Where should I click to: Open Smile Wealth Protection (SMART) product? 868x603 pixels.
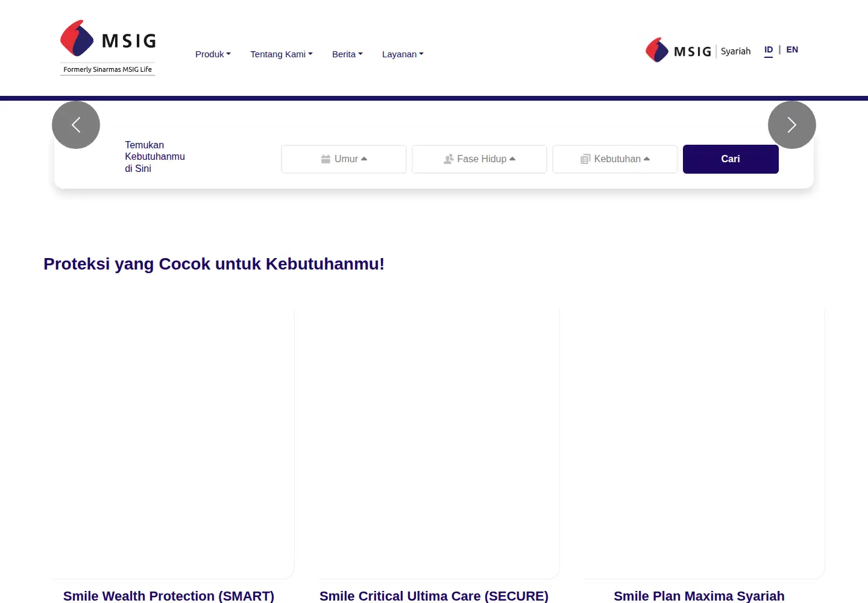[169, 596]
